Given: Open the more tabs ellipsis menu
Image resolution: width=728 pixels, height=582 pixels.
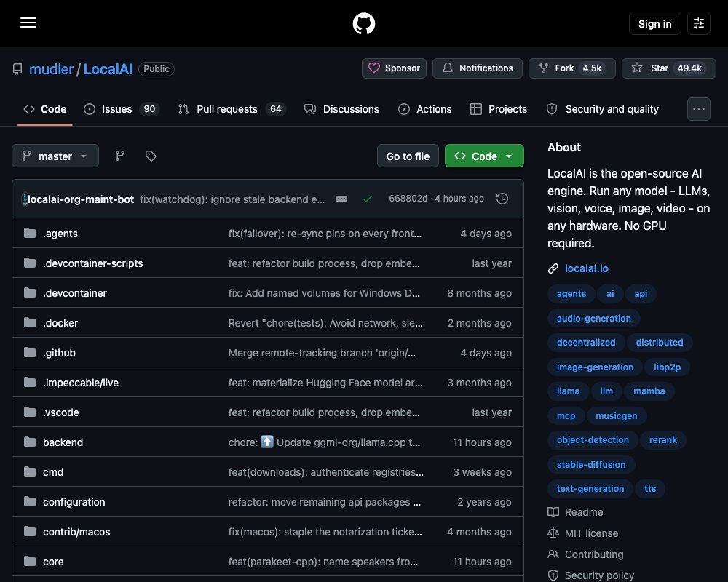Looking at the screenshot, I should point(698,109).
